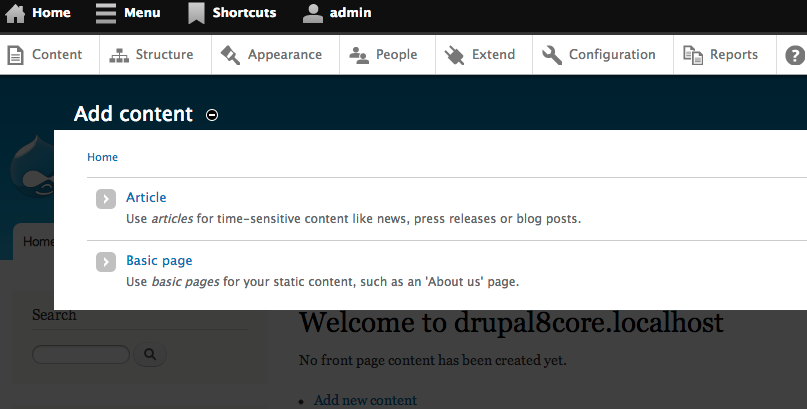Viewport: 807px width, 409px height.
Task: Collapse the Add content shortcut toggle
Action: (x=212, y=115)
